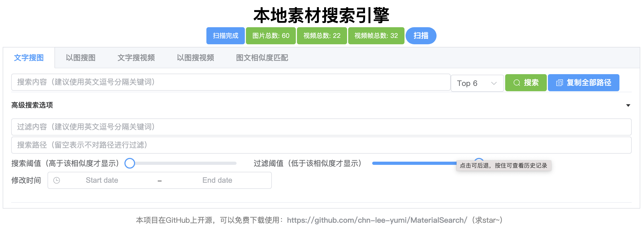Click the clock icon in date range picker
The height and width of the screenshot is (231, 644).
pyautogui.click(x=57, y=180)
